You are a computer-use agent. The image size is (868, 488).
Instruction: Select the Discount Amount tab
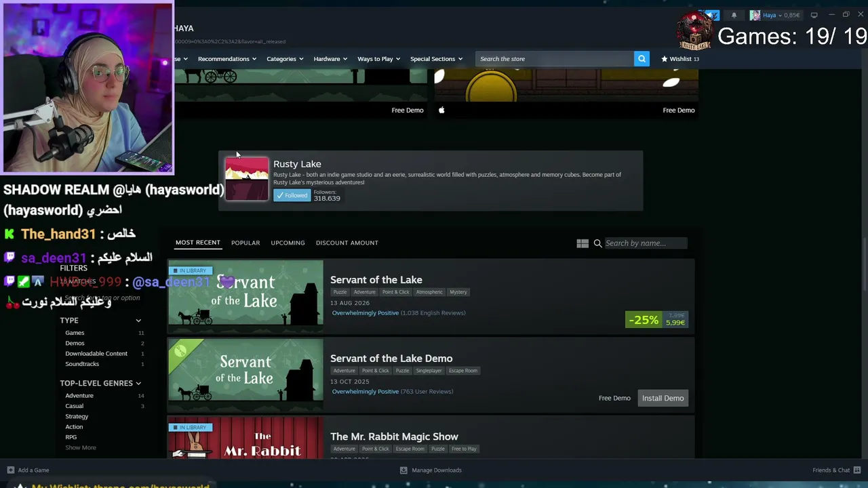347,243
